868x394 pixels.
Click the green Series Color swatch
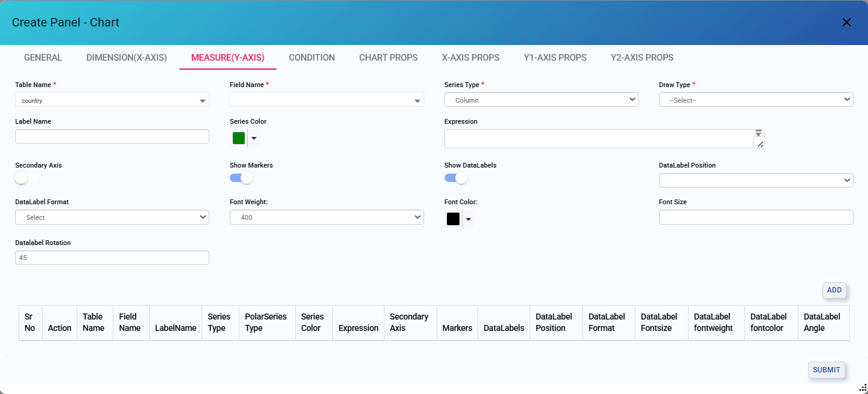(x=239, y=138)
